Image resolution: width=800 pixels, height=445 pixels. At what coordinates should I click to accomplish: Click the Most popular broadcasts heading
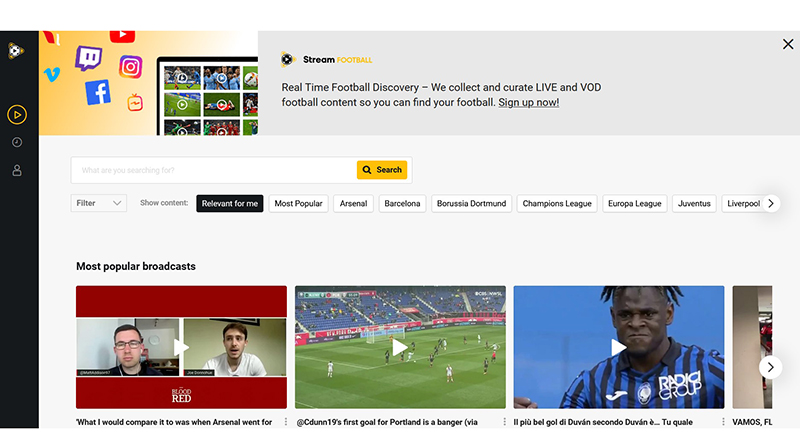pos(136,266)
